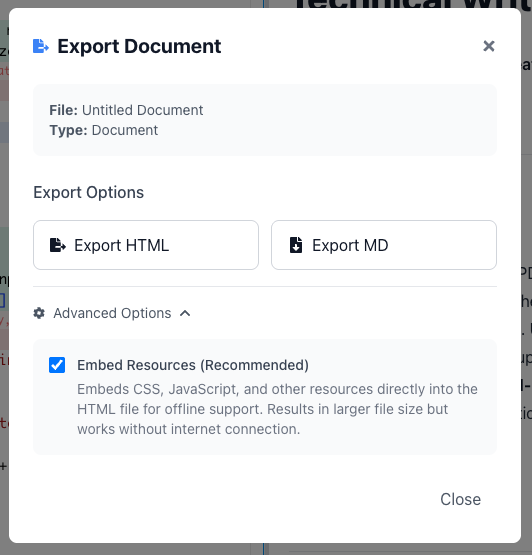Screen dimensions: 532x555
Task: Click the 'Untitled Document' file name text
Action: click(143, 110)
